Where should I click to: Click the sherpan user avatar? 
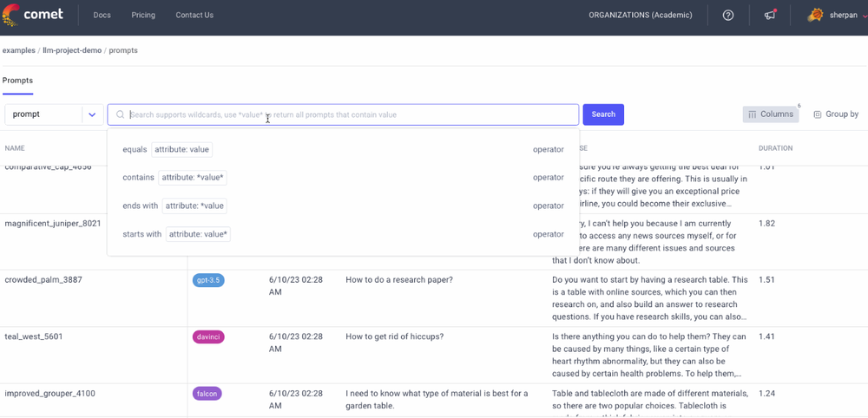[x=815, y=16]
